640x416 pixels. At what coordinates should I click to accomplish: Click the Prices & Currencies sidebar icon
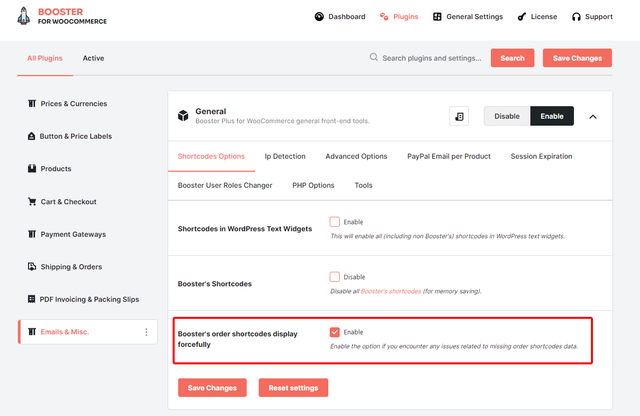32,104
